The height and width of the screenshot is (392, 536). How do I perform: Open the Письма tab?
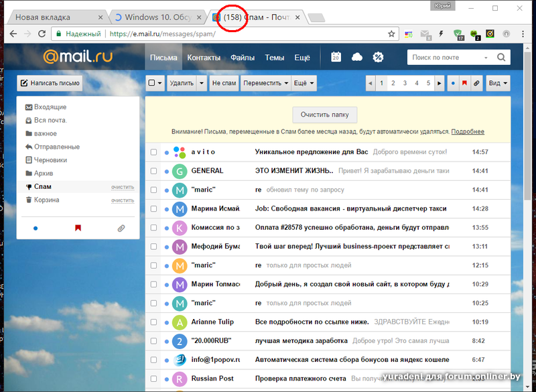click(x=163, y=58)
